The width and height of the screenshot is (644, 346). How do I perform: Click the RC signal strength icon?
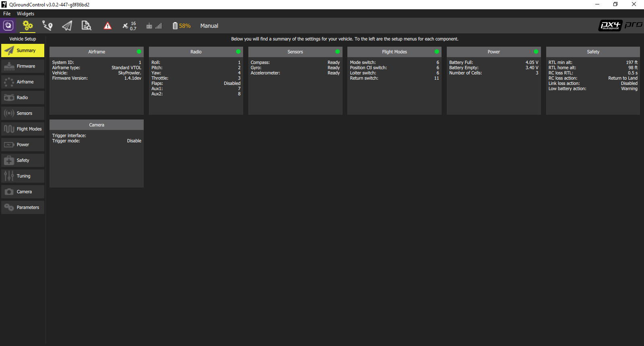pyautogui.click(x=154, y=26)
